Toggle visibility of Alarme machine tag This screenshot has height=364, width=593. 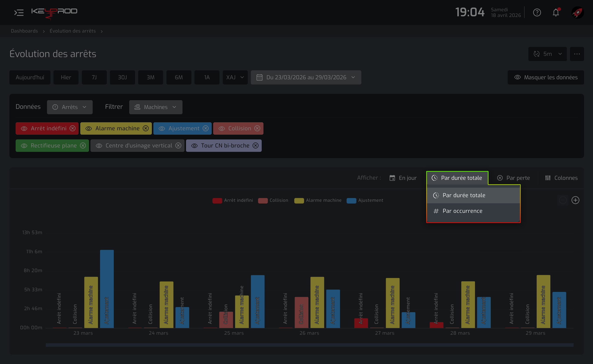click(x=89, y=129)
